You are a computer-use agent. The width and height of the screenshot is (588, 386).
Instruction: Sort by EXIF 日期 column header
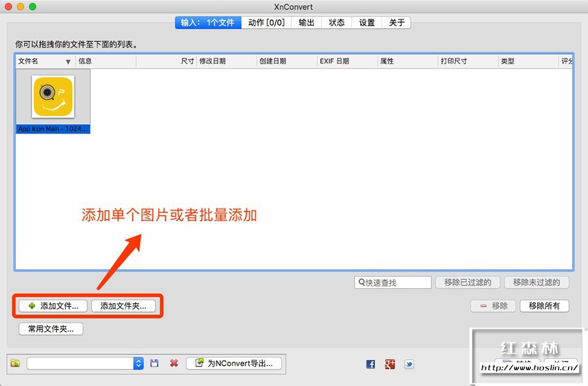click(347, 61)
